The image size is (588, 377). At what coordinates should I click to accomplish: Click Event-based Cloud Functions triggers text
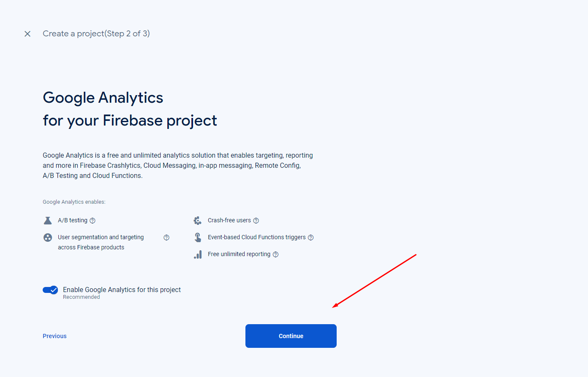pyautogui.click(x=257, y=237)
